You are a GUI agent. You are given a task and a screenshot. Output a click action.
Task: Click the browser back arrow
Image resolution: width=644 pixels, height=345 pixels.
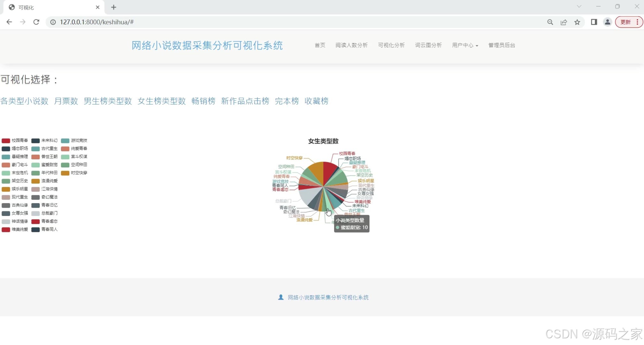point(9,22)
